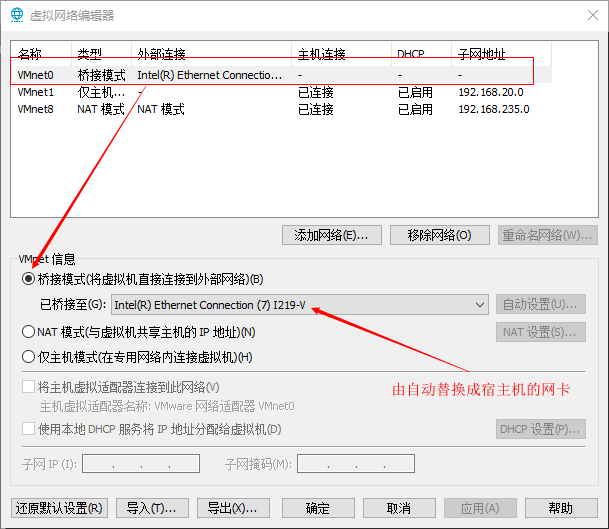Select 仅主机模式 radio button
The image size is (609, 529).
(x=29, y=357)
